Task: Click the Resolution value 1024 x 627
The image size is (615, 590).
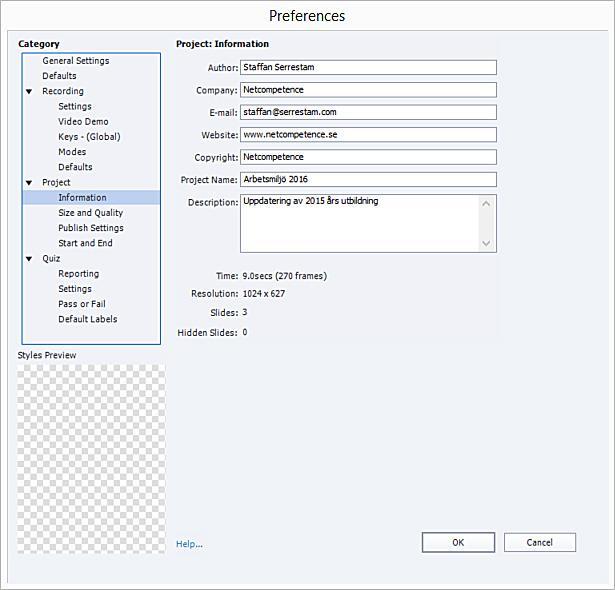Action: tap(264, 293)
